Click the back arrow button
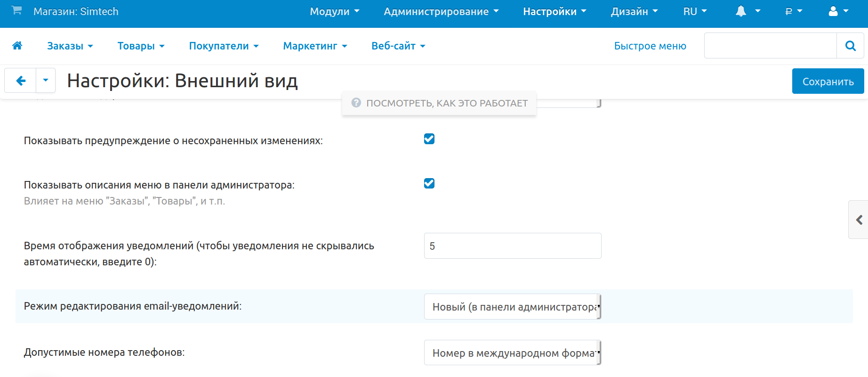 [21, 81]
